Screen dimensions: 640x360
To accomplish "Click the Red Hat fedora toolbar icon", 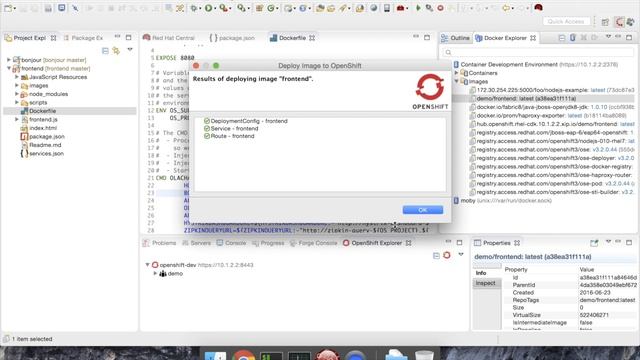I will point(538,7).
